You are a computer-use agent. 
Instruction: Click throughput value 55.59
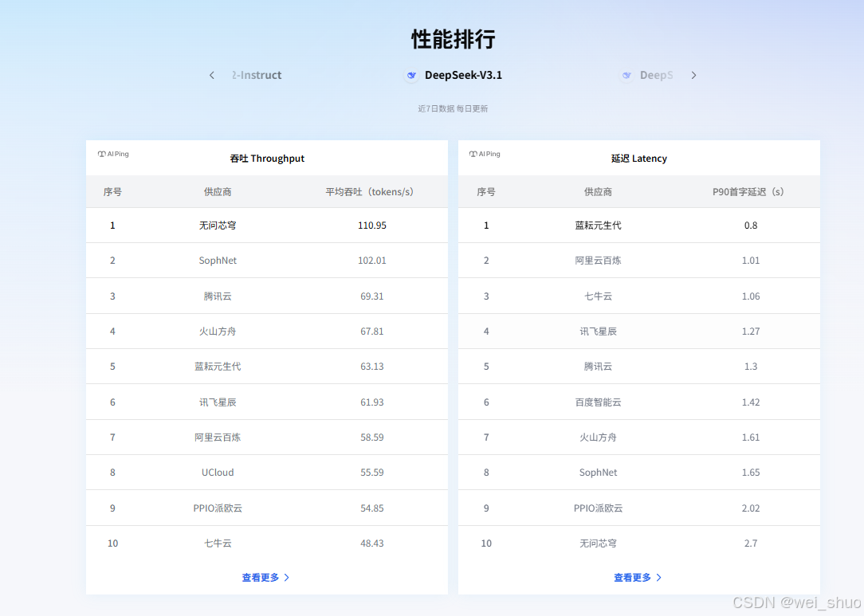click(x=372, y=473)
